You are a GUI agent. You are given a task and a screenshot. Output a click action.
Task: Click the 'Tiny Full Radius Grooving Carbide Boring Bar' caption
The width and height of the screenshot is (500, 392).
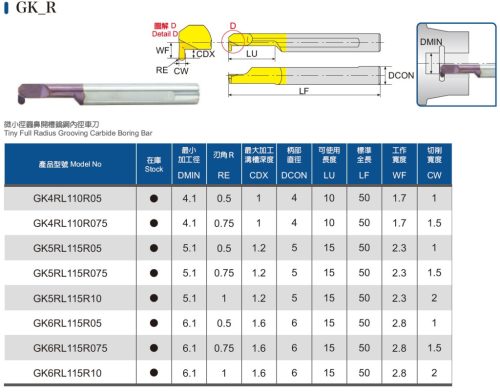coord(78,133)
